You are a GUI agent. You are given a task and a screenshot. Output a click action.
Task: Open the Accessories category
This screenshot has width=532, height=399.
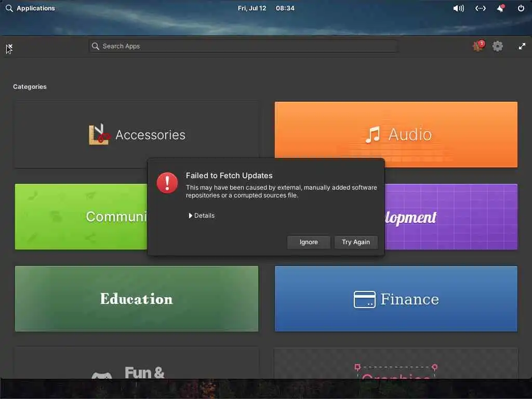coord(137,135)
